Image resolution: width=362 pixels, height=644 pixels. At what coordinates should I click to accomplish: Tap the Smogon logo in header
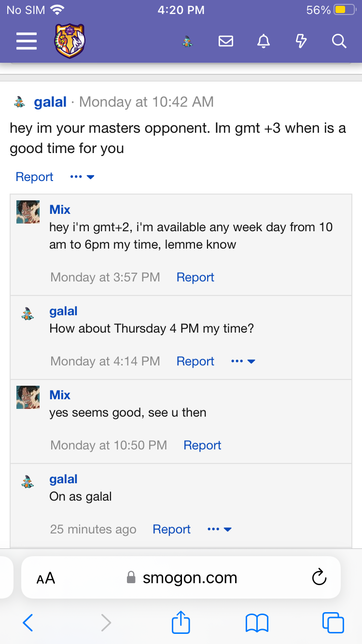pyautogui.click(x=70, y=42)
